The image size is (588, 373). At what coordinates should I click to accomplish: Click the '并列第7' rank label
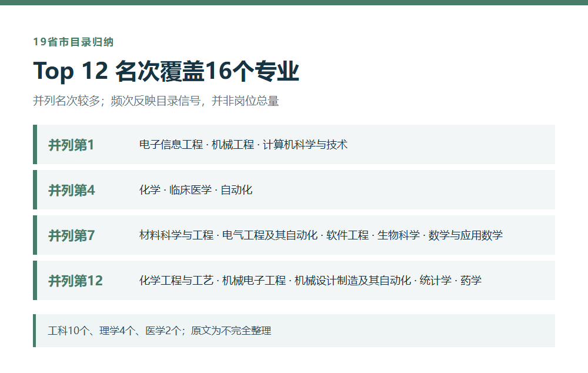(72, 236)
